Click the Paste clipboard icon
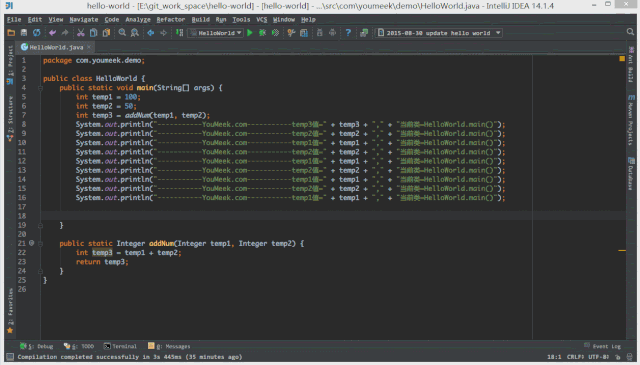Image resolution: width=640 pixels, height=365 pixels. click(x=106, y=33)
